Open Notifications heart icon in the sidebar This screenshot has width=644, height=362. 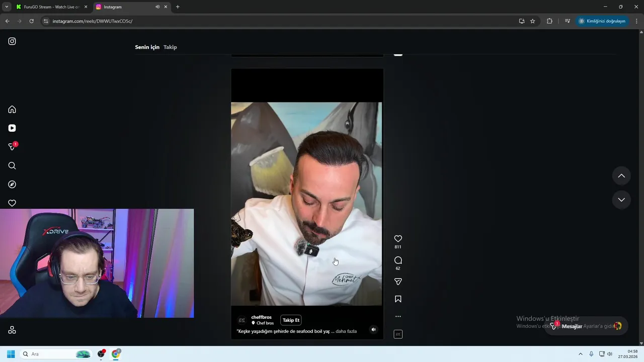click(12, 203)
